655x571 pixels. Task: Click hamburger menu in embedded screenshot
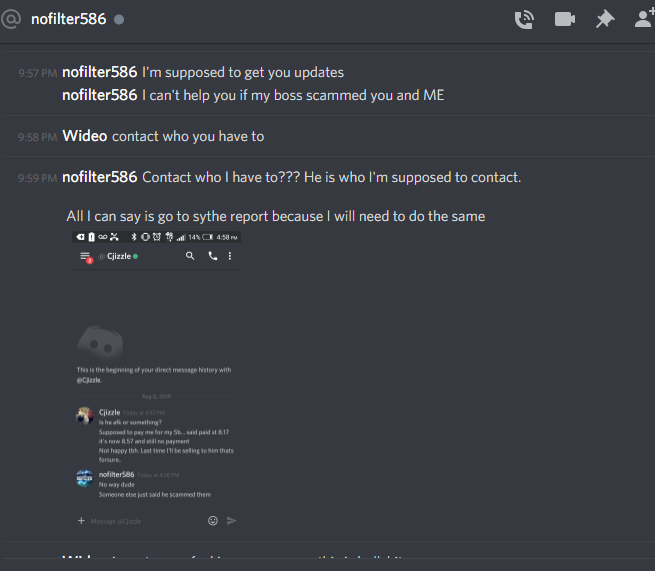(x=86, y=257)
